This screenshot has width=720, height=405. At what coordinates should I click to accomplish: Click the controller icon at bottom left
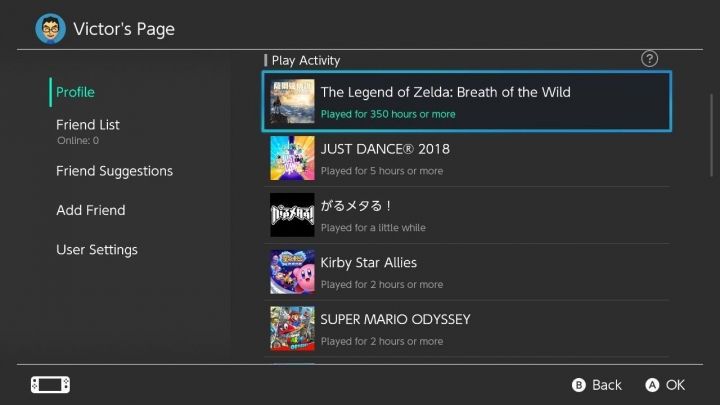[x=49, y=384]
